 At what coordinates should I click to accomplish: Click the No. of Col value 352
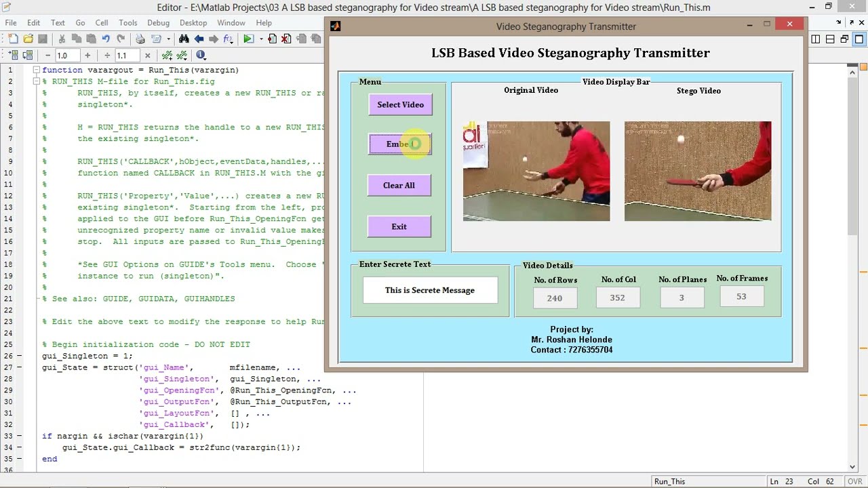click(617, 298)
